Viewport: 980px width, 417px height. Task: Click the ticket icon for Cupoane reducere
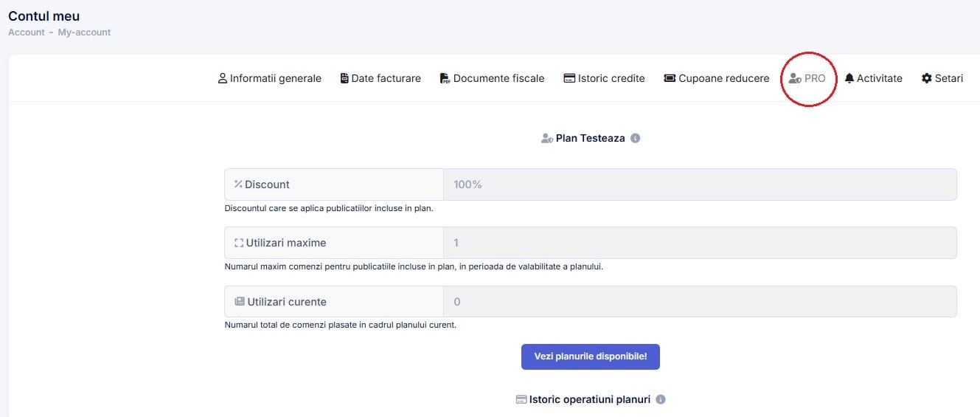pyautogui.click(x=670, y=78)
